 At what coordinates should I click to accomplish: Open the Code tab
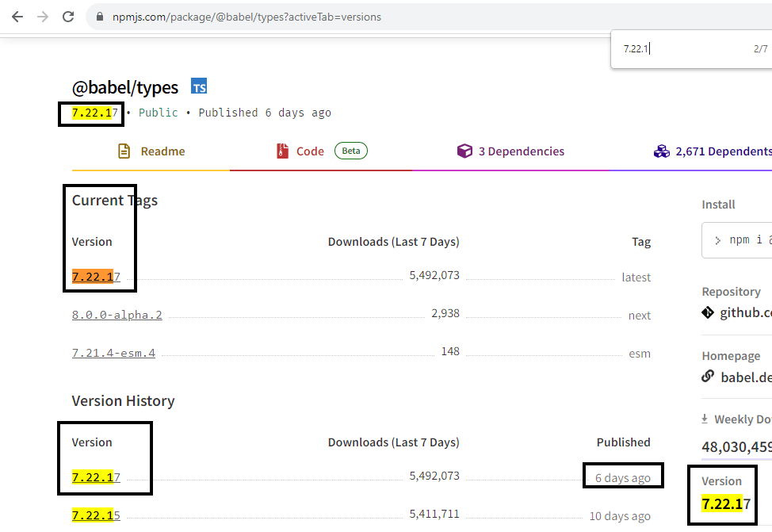pos(310,151)
